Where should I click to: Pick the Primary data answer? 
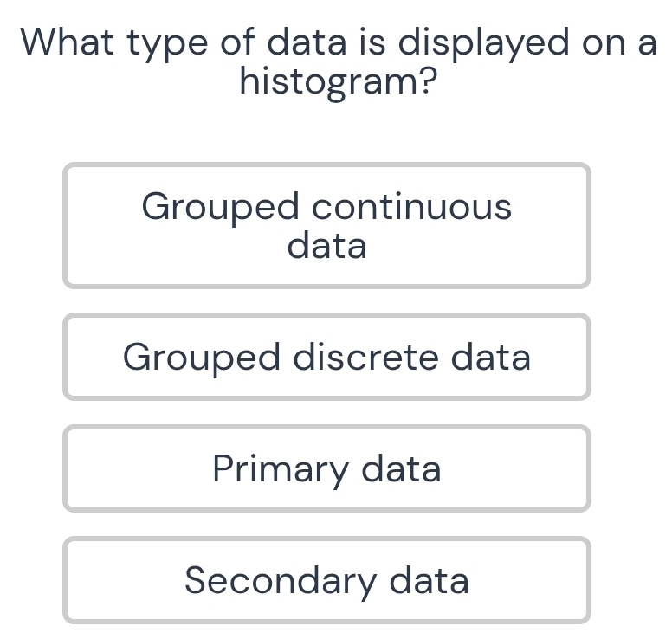(326, 468)
